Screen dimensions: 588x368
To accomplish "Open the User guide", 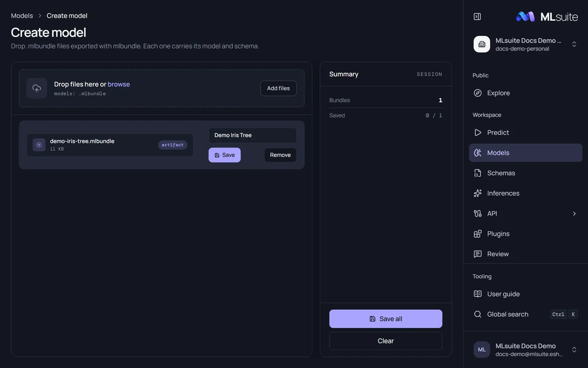I will pyautogui.click(x=525, y=294).
